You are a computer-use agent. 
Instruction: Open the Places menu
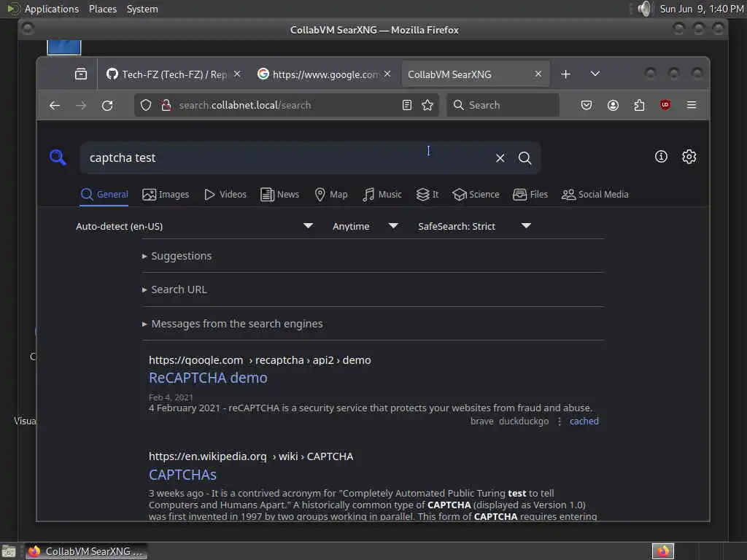(x=102, y=9)
